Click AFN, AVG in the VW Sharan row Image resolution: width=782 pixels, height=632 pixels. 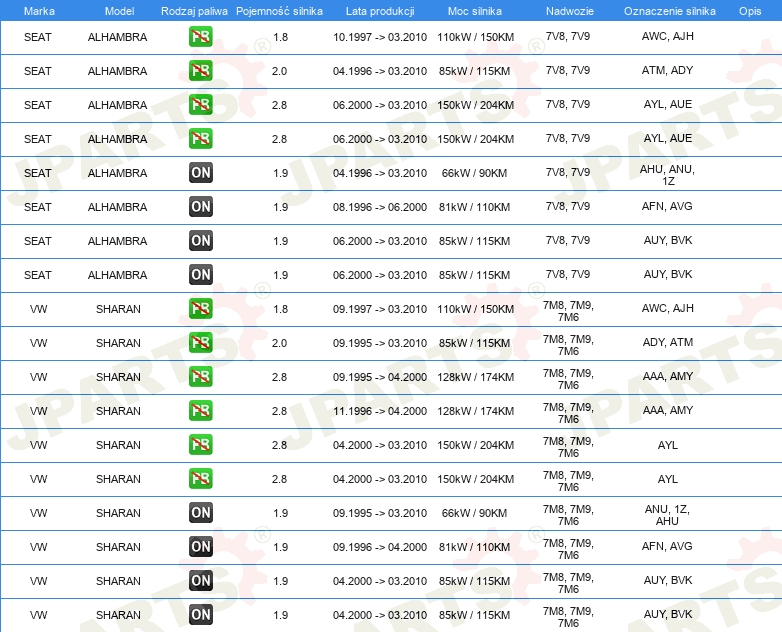[x=667, y=546]
